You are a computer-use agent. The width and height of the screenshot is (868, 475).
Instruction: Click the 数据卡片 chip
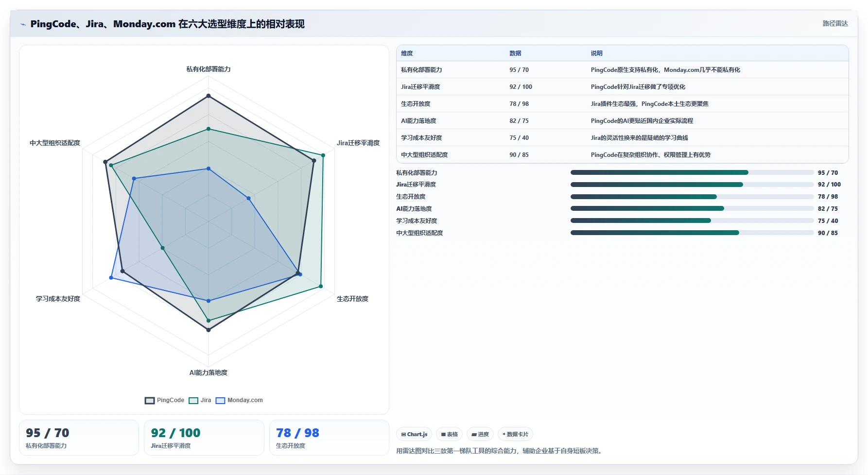[x=515, y=434]
